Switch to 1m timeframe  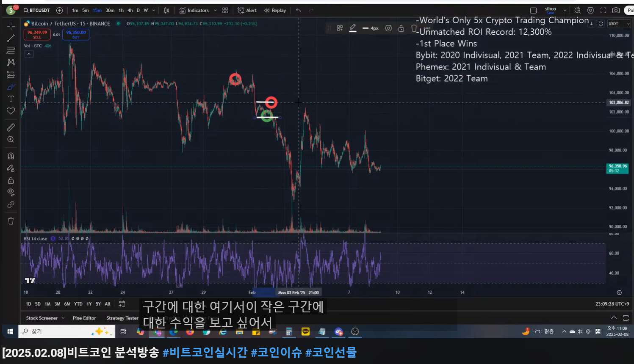75,10
